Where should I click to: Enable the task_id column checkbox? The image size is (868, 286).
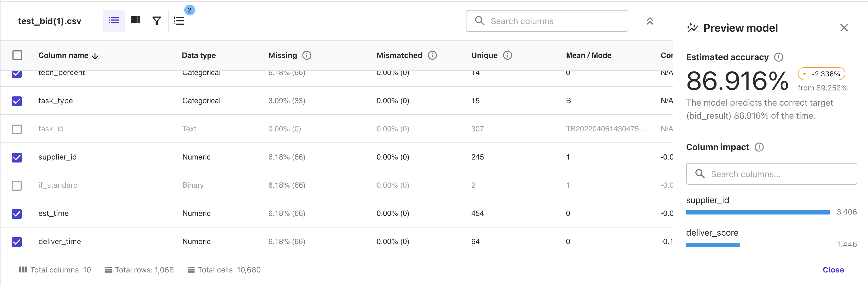(x=17, y=129)
